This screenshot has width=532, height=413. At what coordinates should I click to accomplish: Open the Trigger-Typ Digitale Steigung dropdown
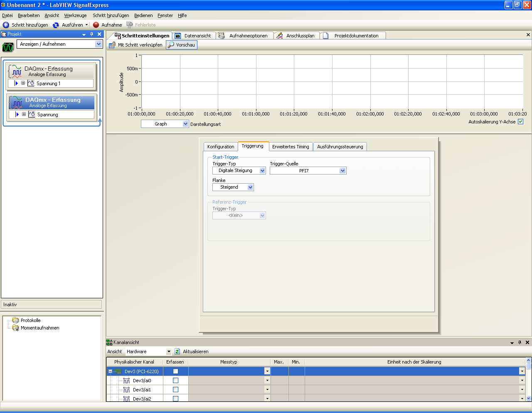[x=262, y=171]
